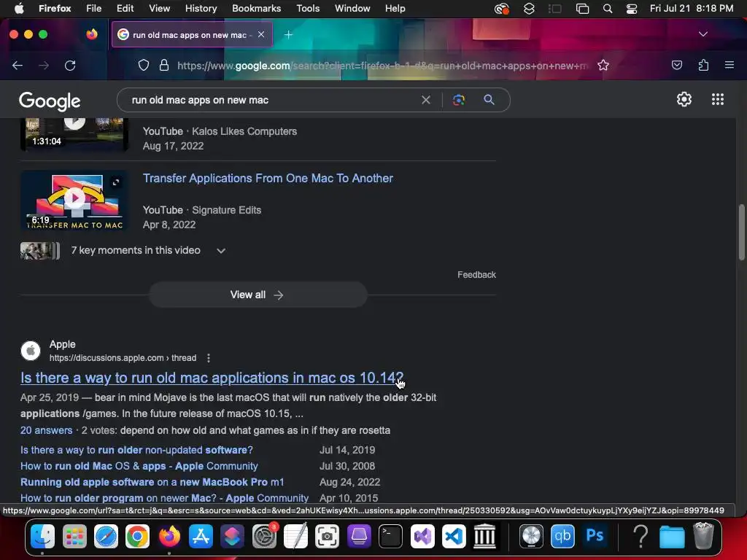The width and height of the screenshot is (747, 560).
Task: Open 'Transfer Applications From One Mac To Another'
Action: pos(268,178)
